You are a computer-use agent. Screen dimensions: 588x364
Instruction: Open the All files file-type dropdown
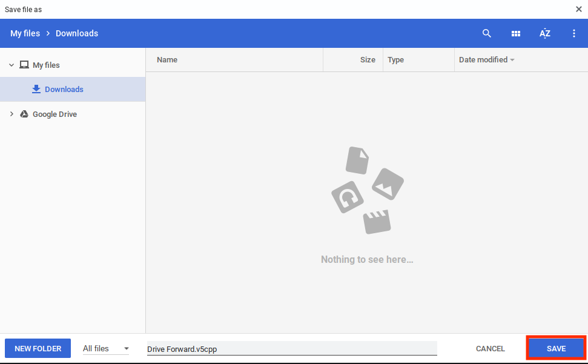106,348
